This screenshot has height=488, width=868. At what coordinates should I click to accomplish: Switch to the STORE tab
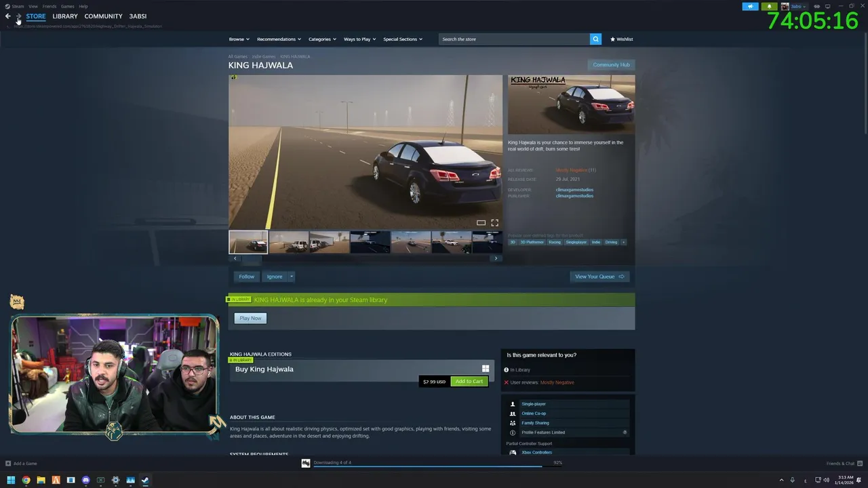36,16
